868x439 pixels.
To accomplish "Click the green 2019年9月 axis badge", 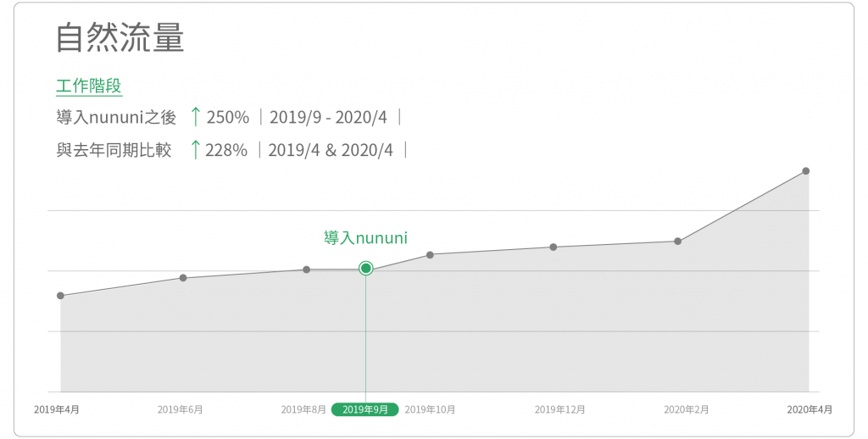I will tap(365, 409).
